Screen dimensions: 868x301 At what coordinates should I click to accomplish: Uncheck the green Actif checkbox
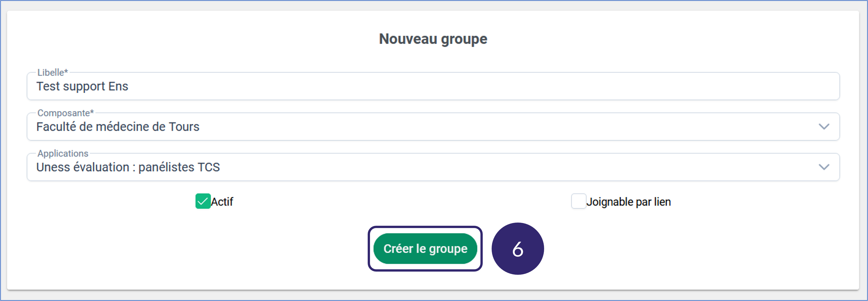click(203, 201)
